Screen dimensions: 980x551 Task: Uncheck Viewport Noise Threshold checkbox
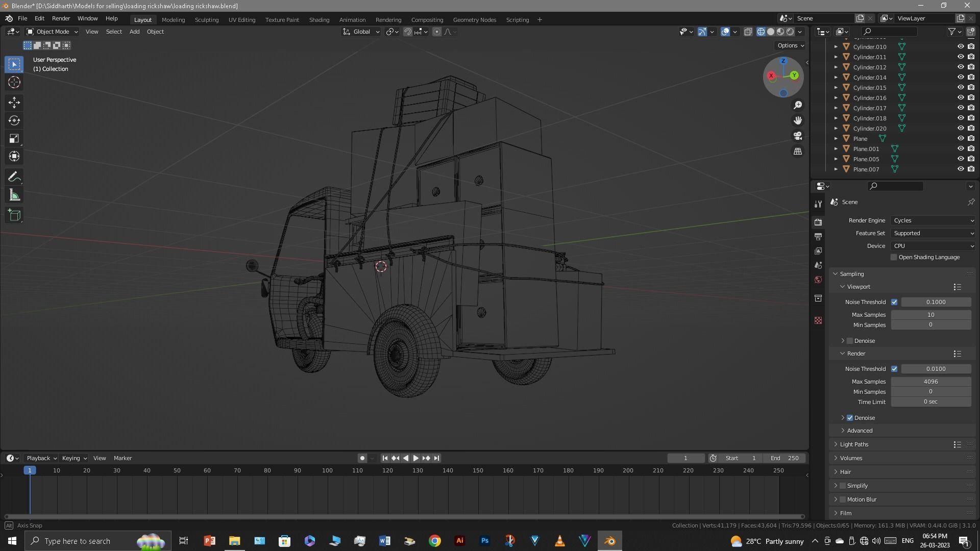coord(894,302)
